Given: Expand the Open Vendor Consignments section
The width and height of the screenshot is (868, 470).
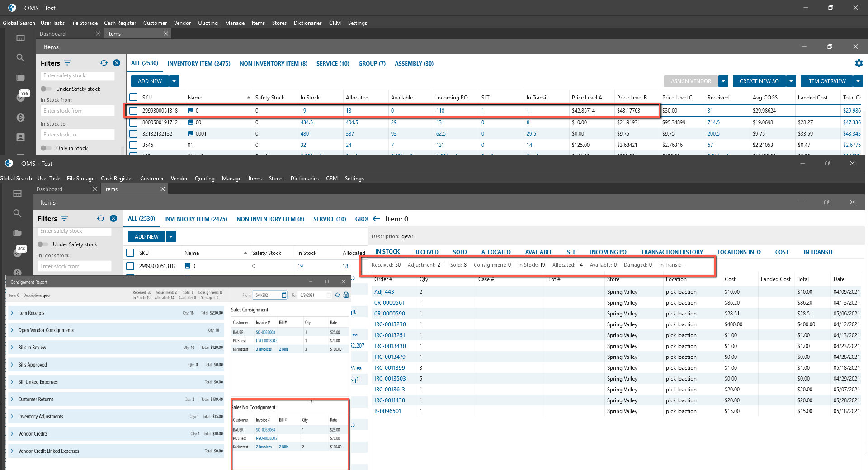Looking at the screenshot, I should tap(12, 330).
